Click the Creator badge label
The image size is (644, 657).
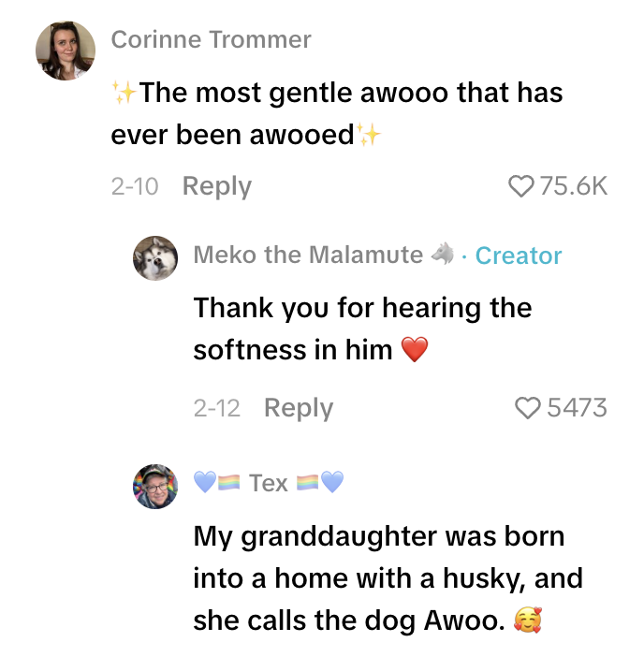tap(519, 255)
